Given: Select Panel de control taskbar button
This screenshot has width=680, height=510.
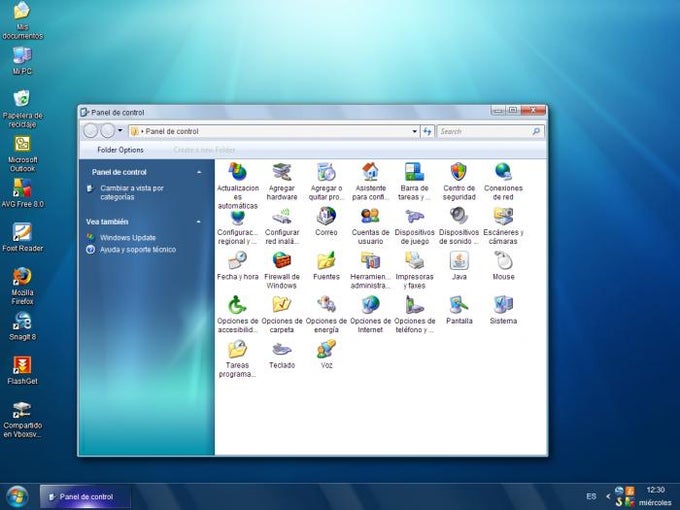Looking at the screenshot, I should 85,497.
